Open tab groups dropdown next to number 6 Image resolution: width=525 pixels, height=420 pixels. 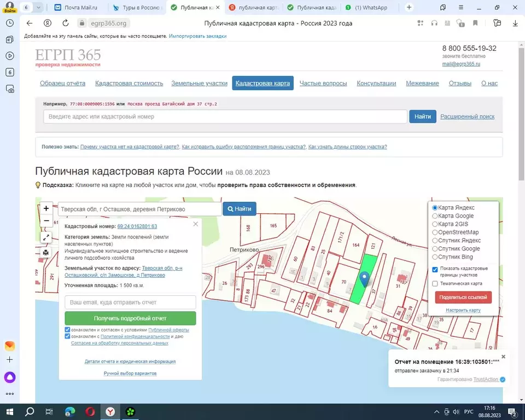click(x=38, y=8)
